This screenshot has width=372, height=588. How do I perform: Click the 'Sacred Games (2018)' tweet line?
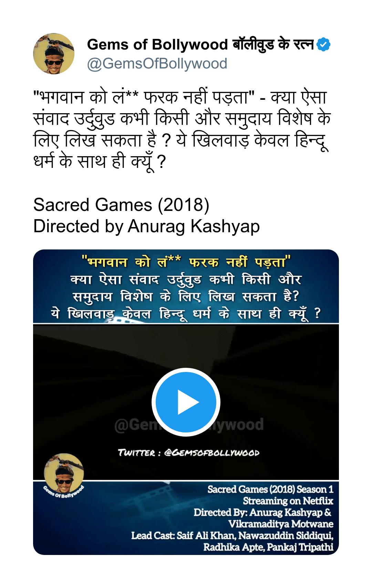(121, 205)
